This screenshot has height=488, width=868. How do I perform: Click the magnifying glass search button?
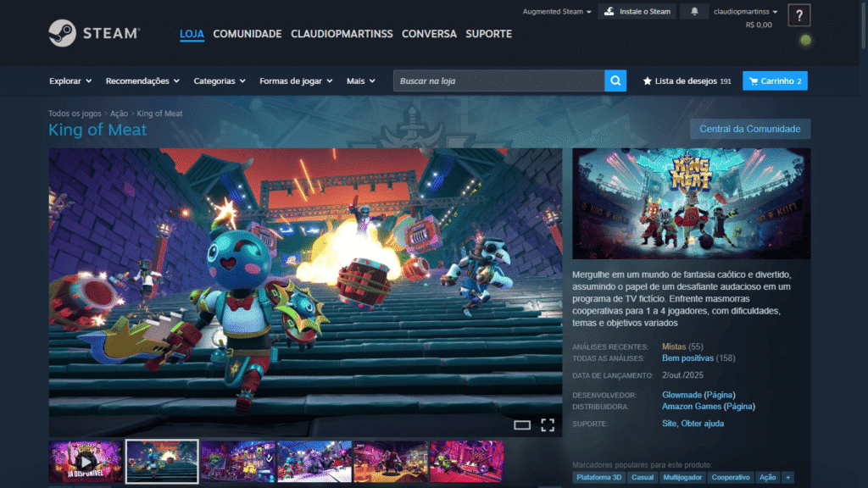pos(615,80)
